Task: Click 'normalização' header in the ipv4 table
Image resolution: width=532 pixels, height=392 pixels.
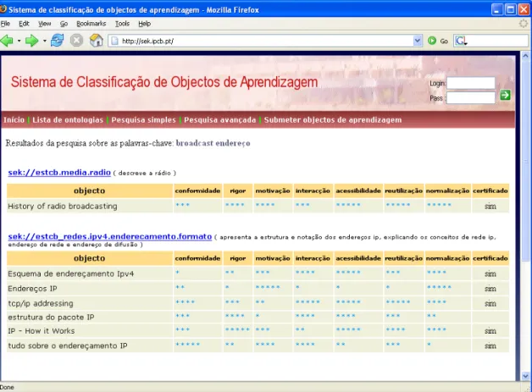Action: pyautogui.click(x=447, y=258)
